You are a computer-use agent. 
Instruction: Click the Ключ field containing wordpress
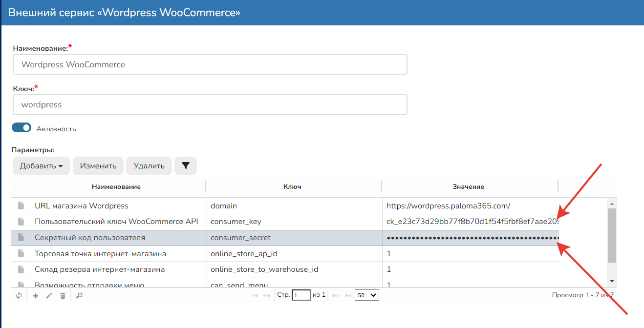click(210, 104)
